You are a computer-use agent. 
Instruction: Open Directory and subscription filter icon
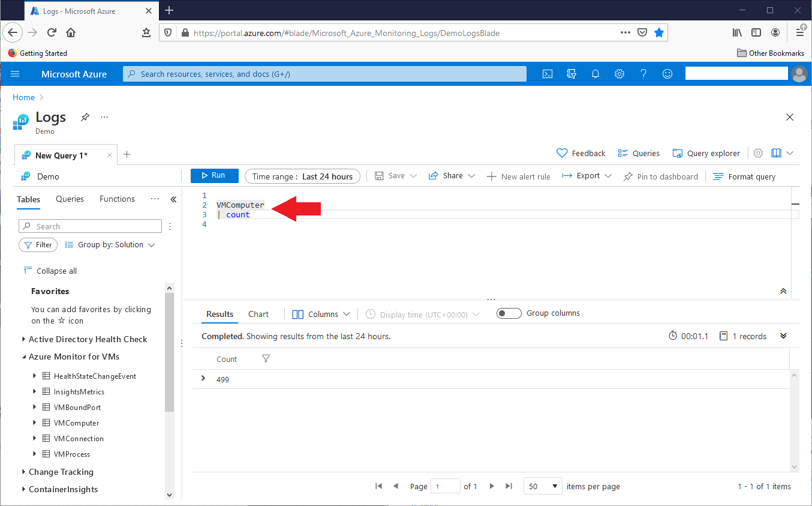point(572,74)
